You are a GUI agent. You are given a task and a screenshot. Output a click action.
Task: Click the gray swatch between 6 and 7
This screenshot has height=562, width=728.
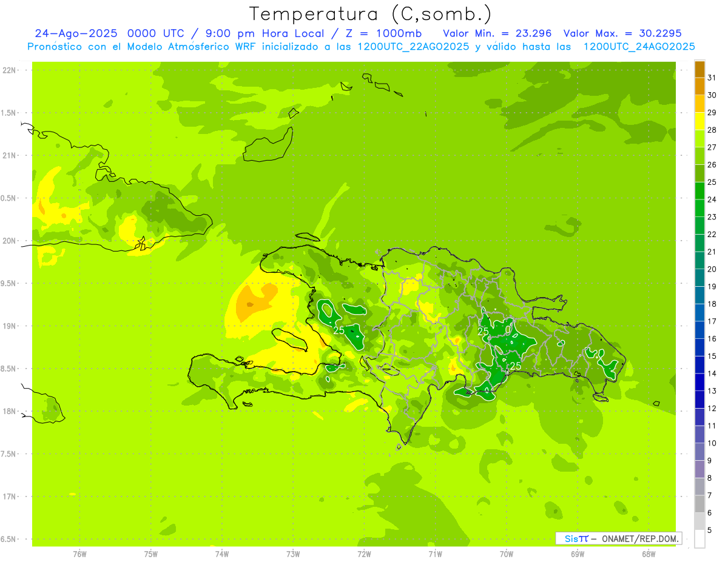pos(699,504)
